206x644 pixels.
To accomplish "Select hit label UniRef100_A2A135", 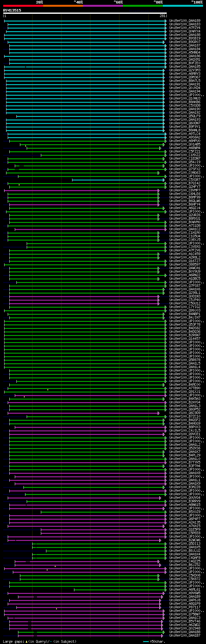I will (185, 523).
